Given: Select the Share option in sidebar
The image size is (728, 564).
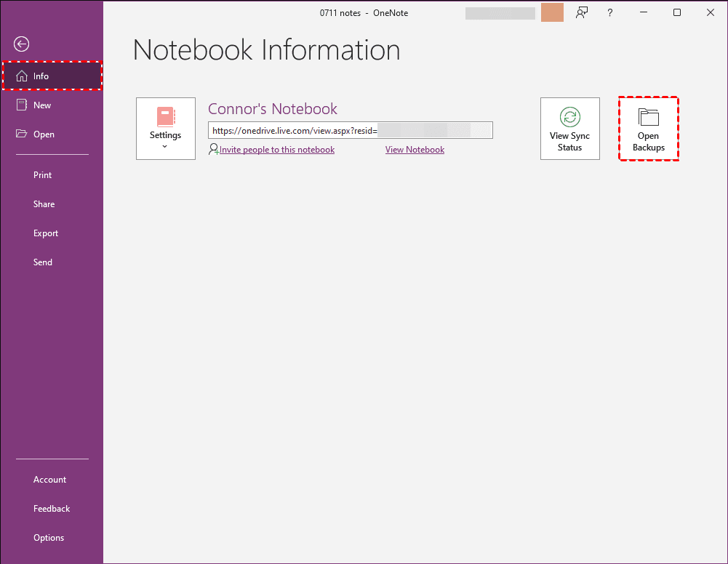Looking at the screenshot, I should pos(44,204).
